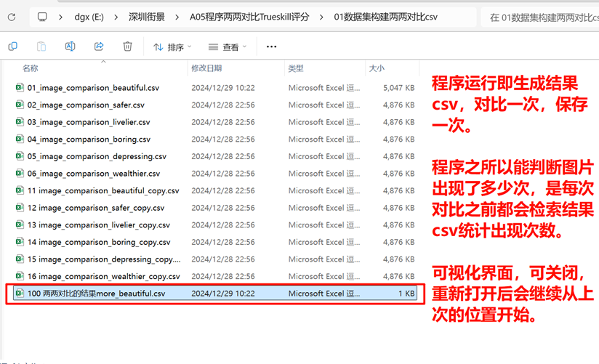Click the Share toolbar icon
Screen dimensions: 599x364
(x=99, y=46)
